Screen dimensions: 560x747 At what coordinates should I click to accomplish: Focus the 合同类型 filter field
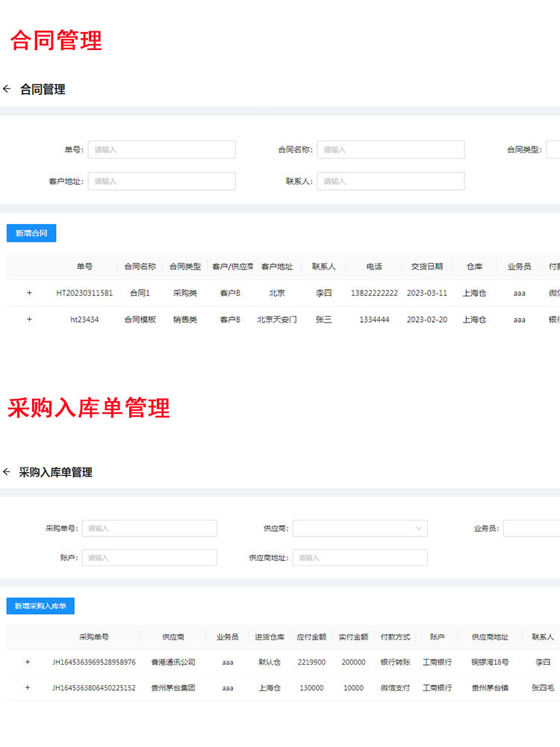(553, 149)
